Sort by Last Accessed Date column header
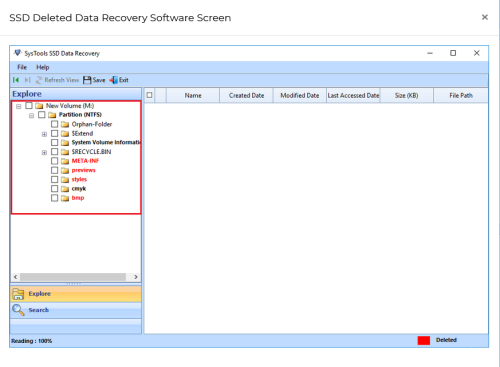The height and width of the screenshot is (367, 500). [353, 95]
